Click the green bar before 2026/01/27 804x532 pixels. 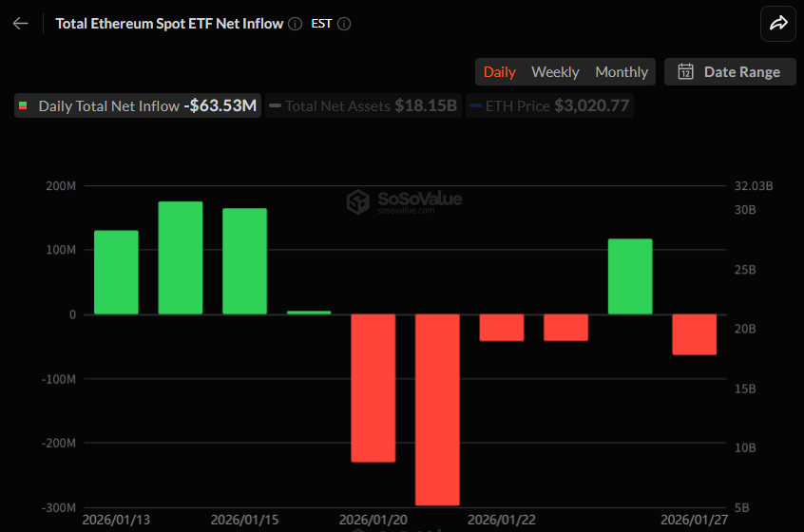pos(630,276)
